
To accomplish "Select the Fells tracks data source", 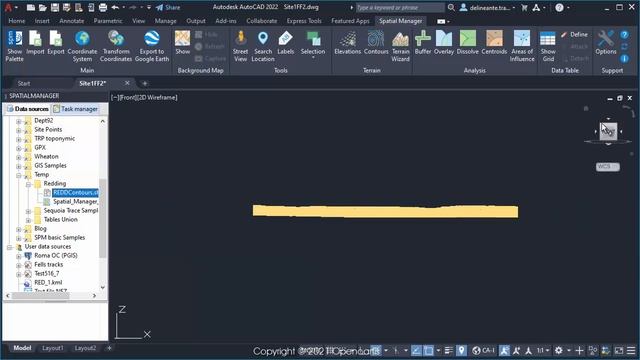I will tap(49, 264).
